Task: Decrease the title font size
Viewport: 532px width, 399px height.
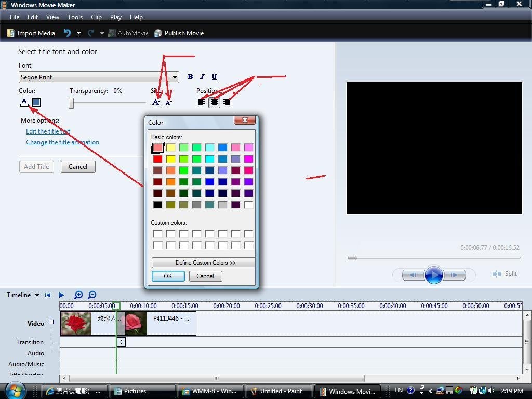Action: 169,102
